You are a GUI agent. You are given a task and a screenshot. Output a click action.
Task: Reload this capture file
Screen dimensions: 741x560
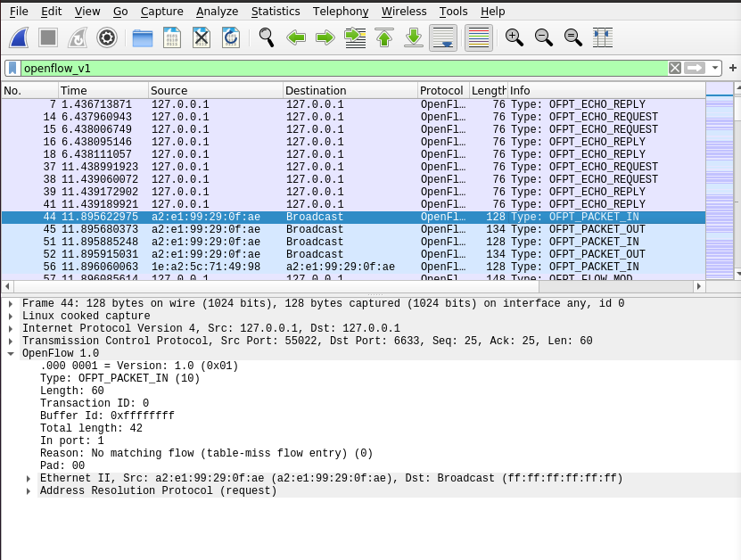[231, 37]
